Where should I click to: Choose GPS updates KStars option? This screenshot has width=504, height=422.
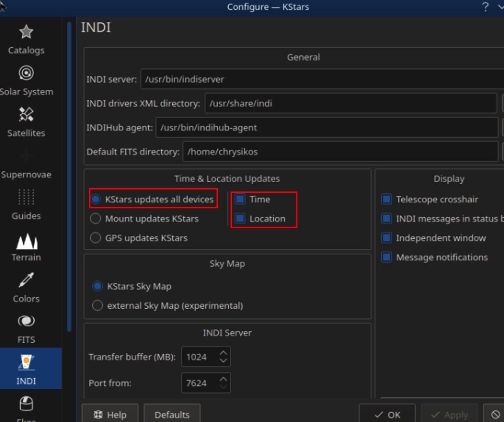pos(97,238)
